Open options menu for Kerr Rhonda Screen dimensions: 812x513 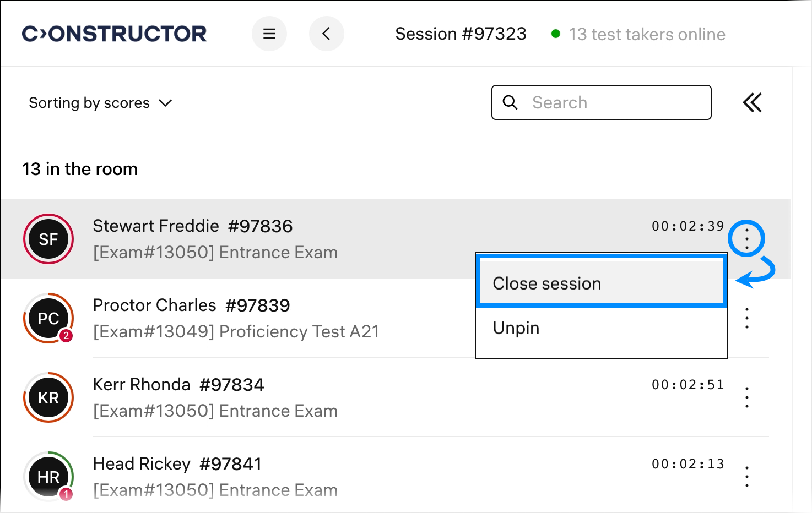(x=746, y=397)
